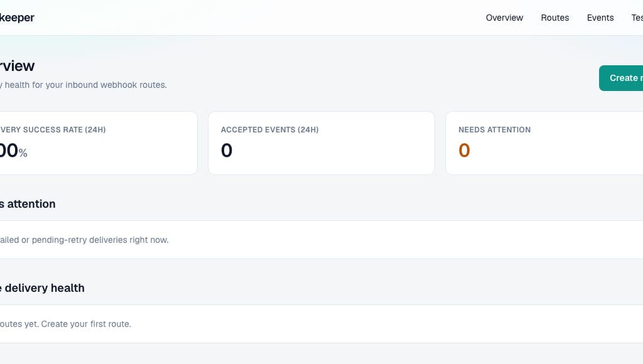Click the 'delivery health' section heading
The height and width of the screenshot is (364, 643).
(42, 288)
